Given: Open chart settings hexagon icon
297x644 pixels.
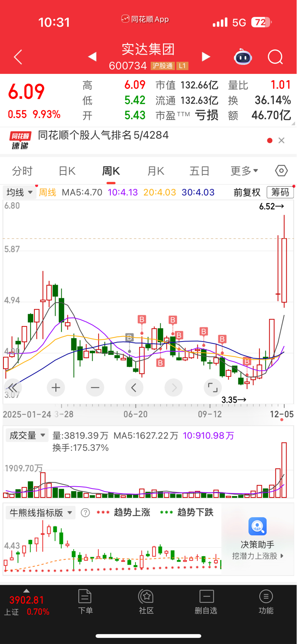Looking at the screenshot, I should click(x=281, y=171).
